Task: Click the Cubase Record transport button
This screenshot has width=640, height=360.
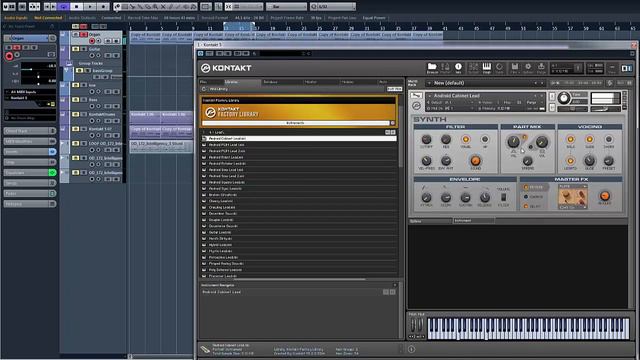Action: (x=103, y=7)
